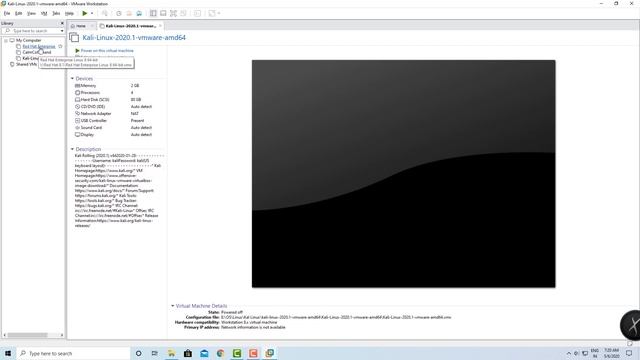Click the Sound Card device icon

click(x=78, y=127)
